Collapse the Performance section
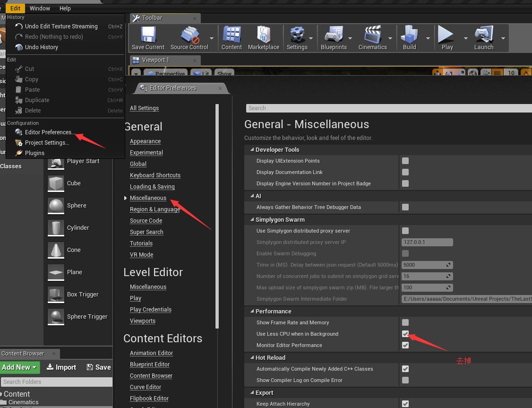This screenshot has width=532, height=408. point(252,311)
